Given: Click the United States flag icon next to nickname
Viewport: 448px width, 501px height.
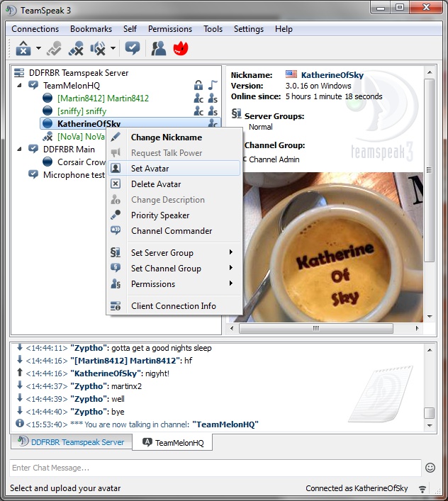Looking at the screenshot, I should click(291, 74).
